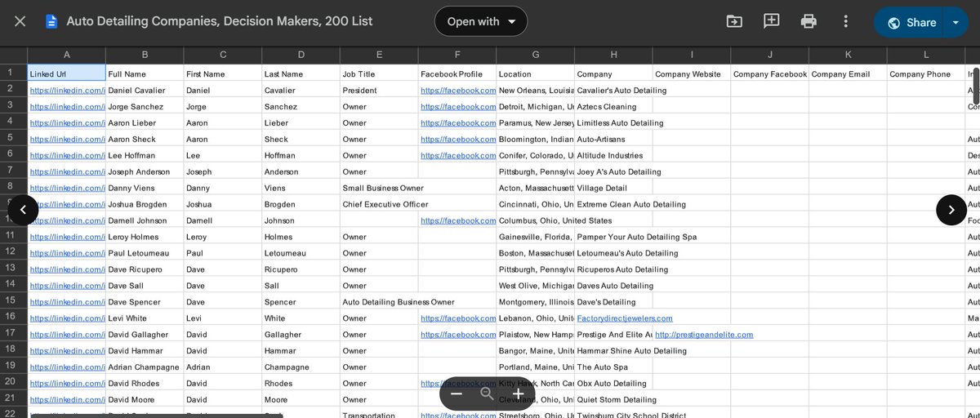Open the 'Open with' dropdown
This screenshot has height=418, width=980.
481,21
